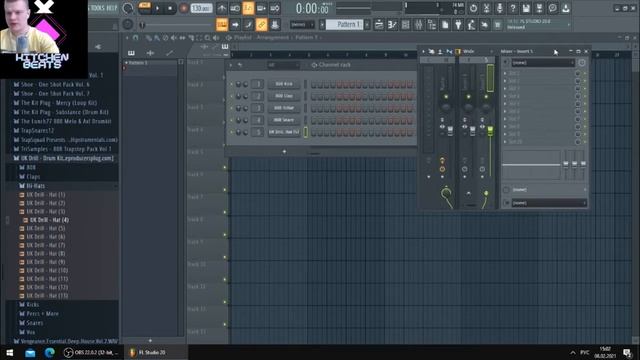This screenshot has width=640, height=360.
Task: Mute the 808 HiHat channel LED
Action: click(231, 108)
